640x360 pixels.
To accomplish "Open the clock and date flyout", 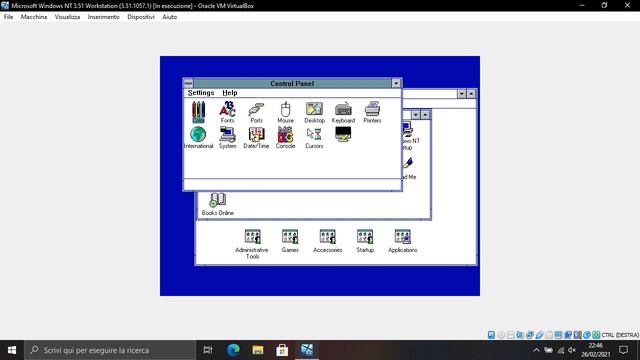I will tap(596, 350).
